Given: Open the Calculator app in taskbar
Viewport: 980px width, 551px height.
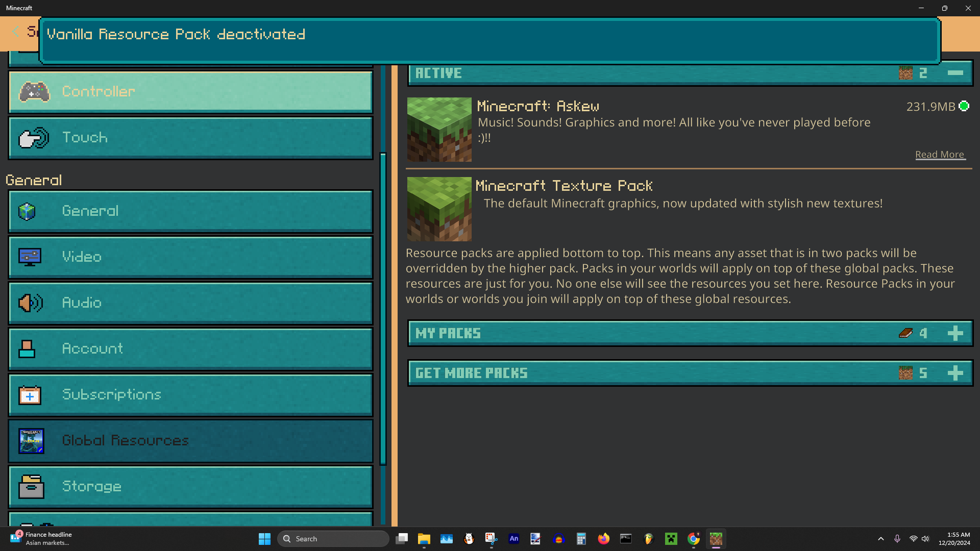Looking at the screenshot, I should click(581, 539).
